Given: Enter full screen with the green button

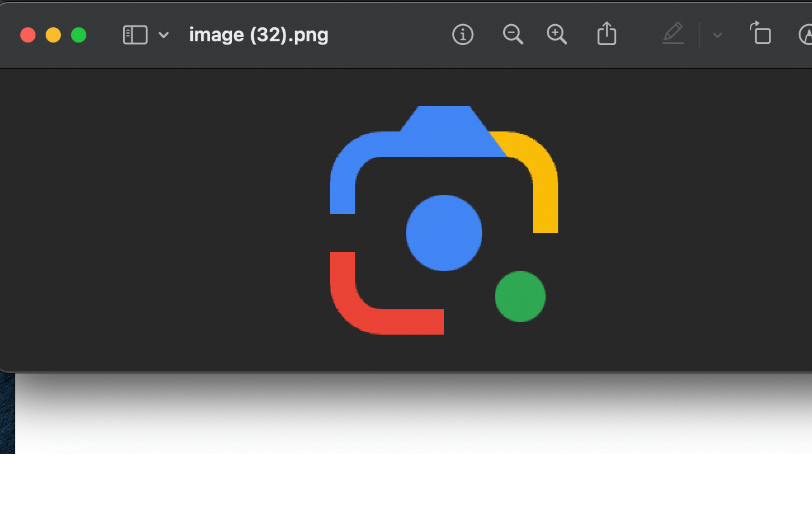Looking at the screenshot, I should [79, 35].
